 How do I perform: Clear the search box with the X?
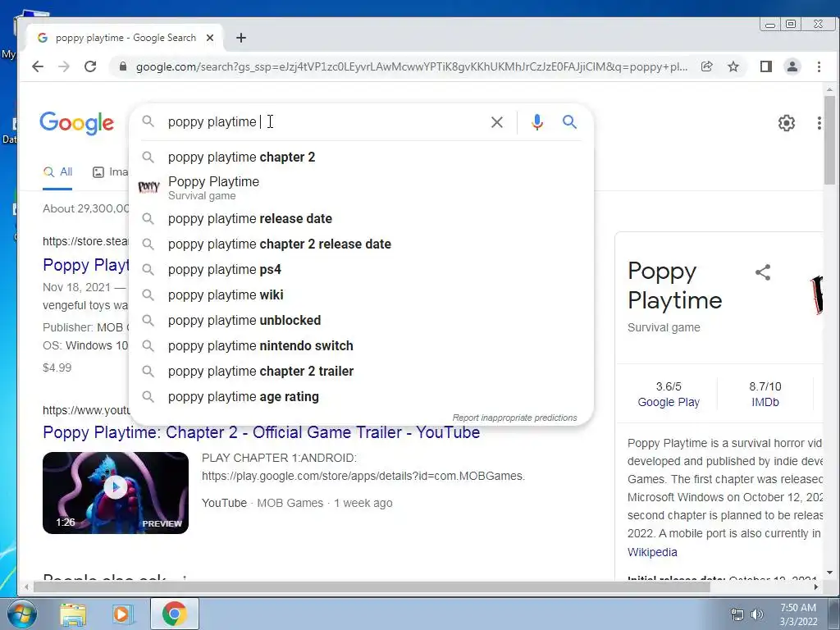[496, 122]
